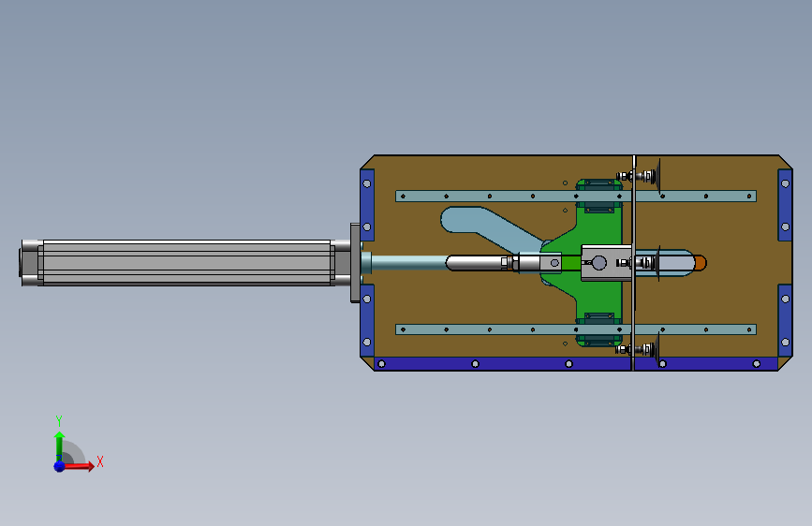Select the upper gray guide rail
This screenshot has width=812, height=526.
(x=576, y=197)
